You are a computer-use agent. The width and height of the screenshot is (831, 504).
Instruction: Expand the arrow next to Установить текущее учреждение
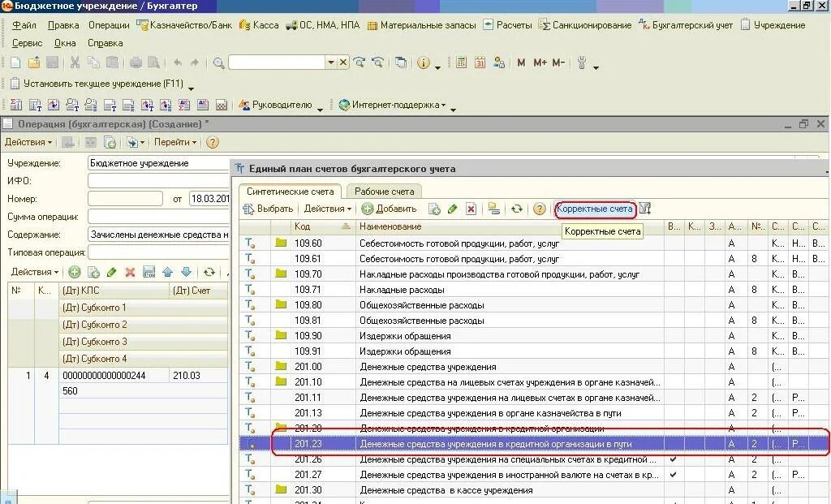click(192, 88)
